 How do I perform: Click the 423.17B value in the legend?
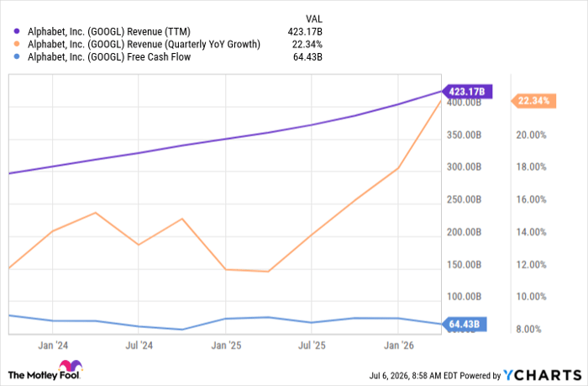(x=305, y=32)
